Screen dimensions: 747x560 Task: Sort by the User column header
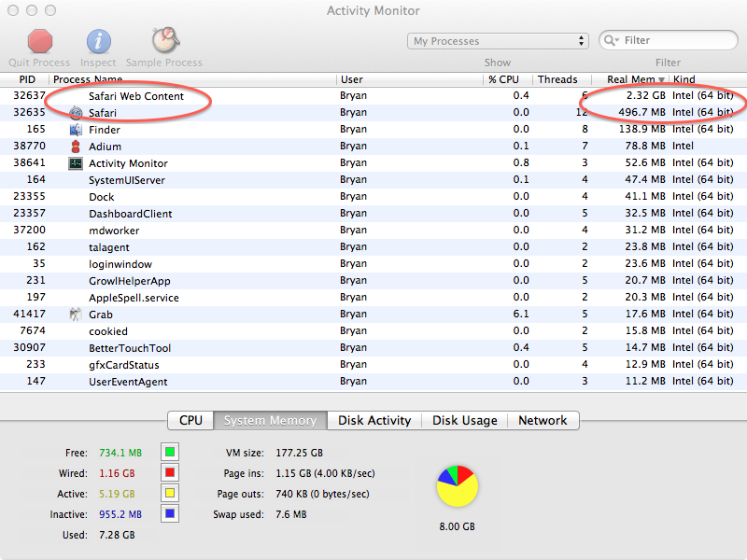click(x=352, y=79)
